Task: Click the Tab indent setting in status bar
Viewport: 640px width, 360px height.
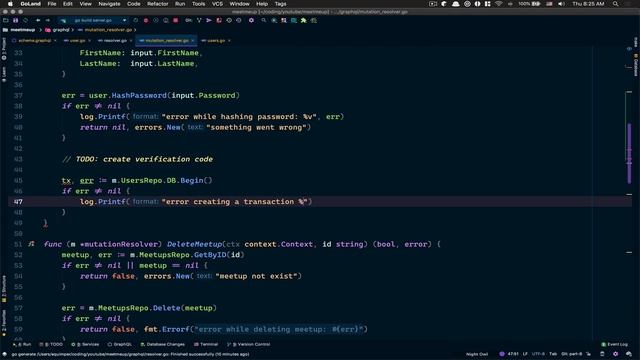Action: pyautogui.click(x=553, y=354)
